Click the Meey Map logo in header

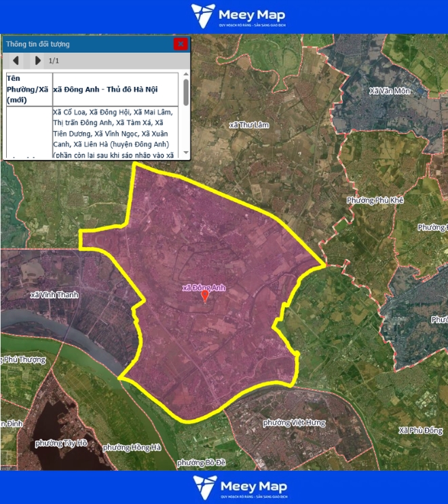point(238,16)
